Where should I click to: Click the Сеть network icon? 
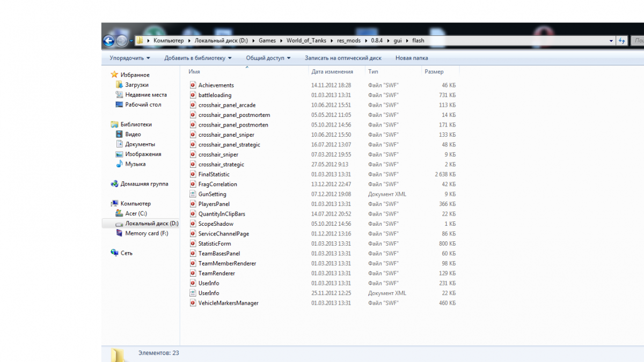[114, 253]
